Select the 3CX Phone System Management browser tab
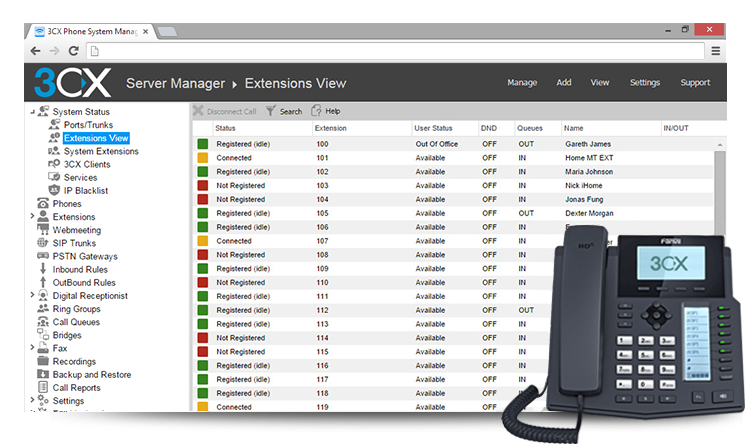Viewport: 747px width, 447px height. (91, 31)
